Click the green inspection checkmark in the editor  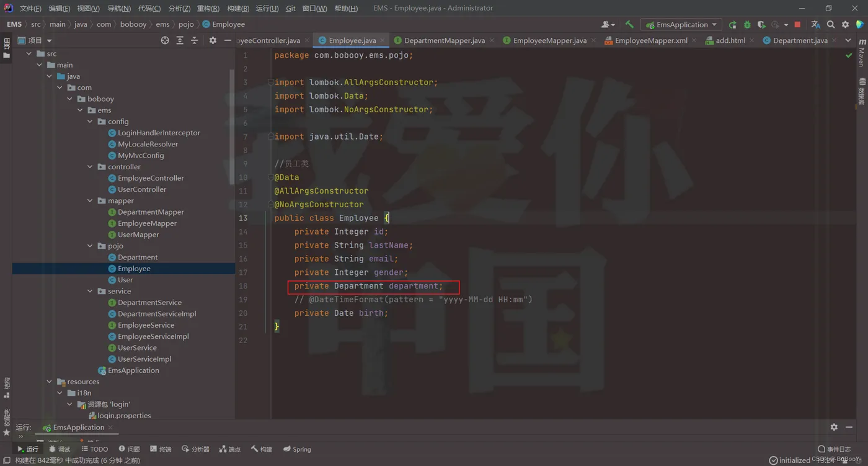point(849,55)
